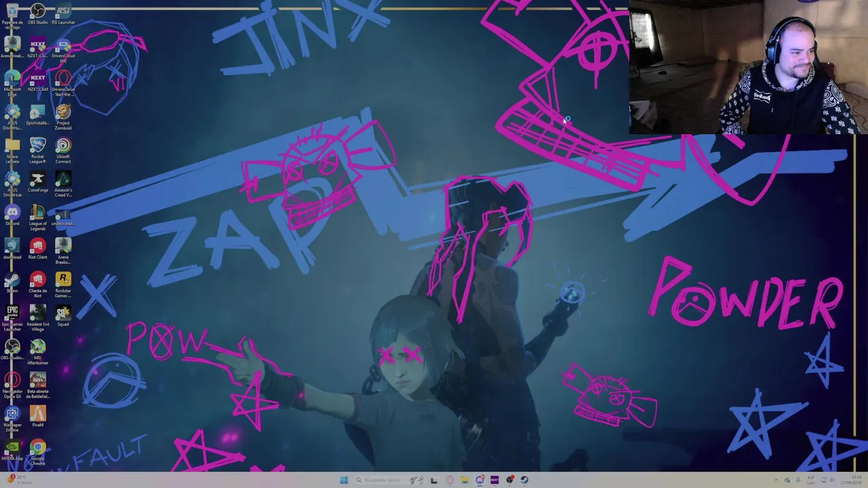The width and height of the screenshot is (868, 488).
Task: Open the Windows Start menu
Action: point(344,480)
